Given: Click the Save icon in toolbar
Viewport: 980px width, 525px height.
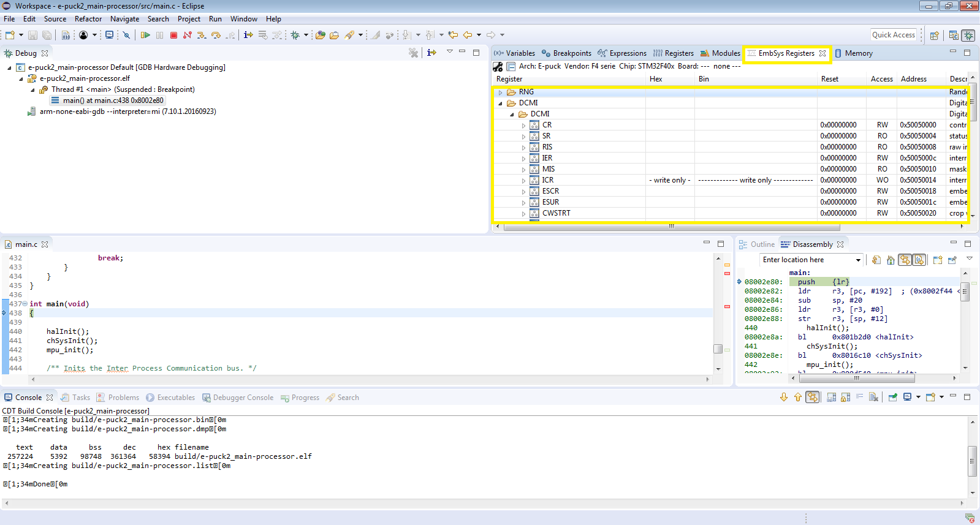Looking at the screenshot, I should click(33, 35).
